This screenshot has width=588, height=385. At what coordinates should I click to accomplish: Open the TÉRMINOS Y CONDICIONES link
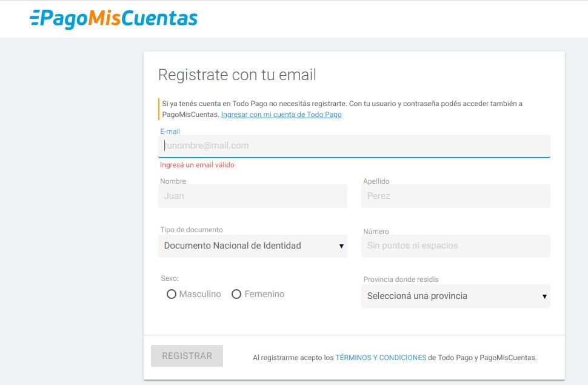381,358
